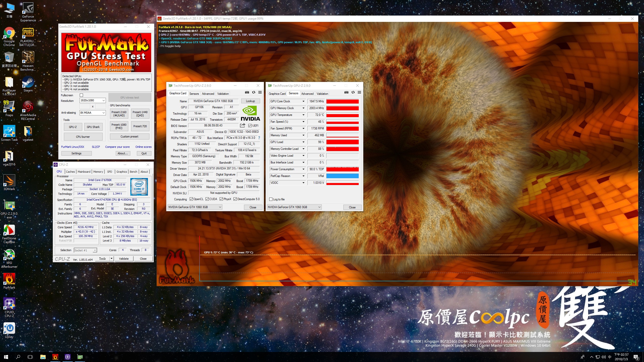Viewport: 644px width, 362px height.
Task: Click CPU-Z Validate button
Action: pyautogui.click(x=124, y=259)
